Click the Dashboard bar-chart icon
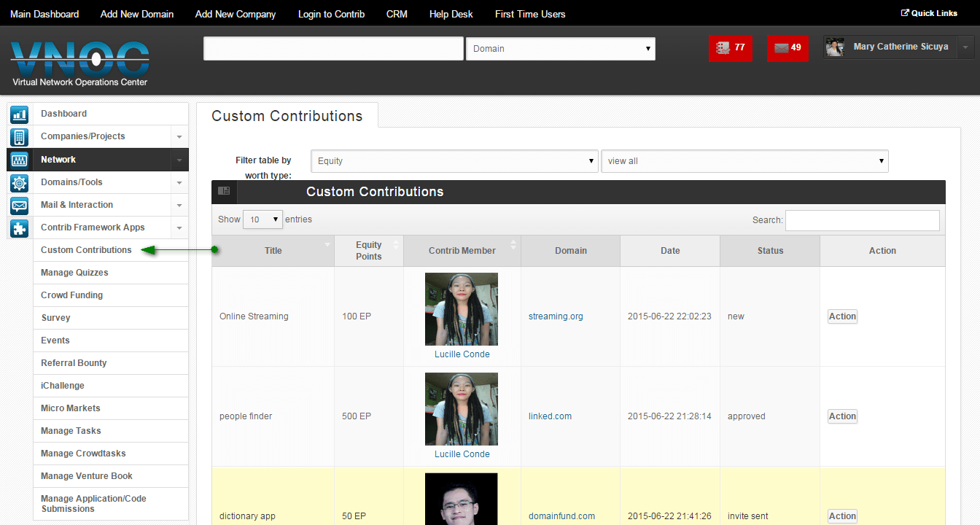This screenshot has height=525, width=980. (19, 114)
